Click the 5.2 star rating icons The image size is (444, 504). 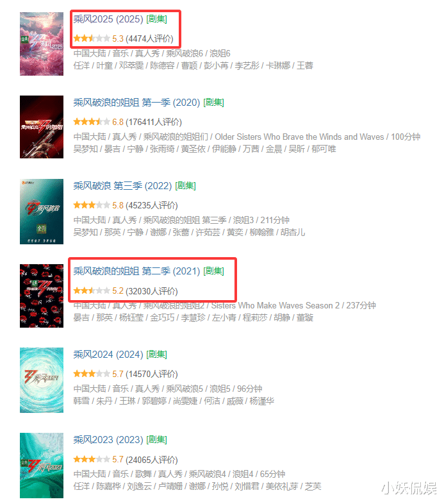[x=92, y=291]
